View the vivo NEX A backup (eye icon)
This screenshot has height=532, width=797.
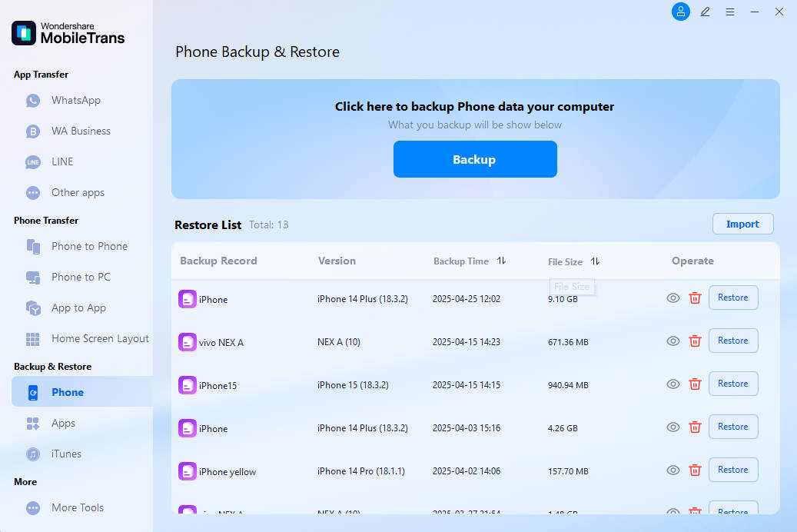click(x=673, y=341)
